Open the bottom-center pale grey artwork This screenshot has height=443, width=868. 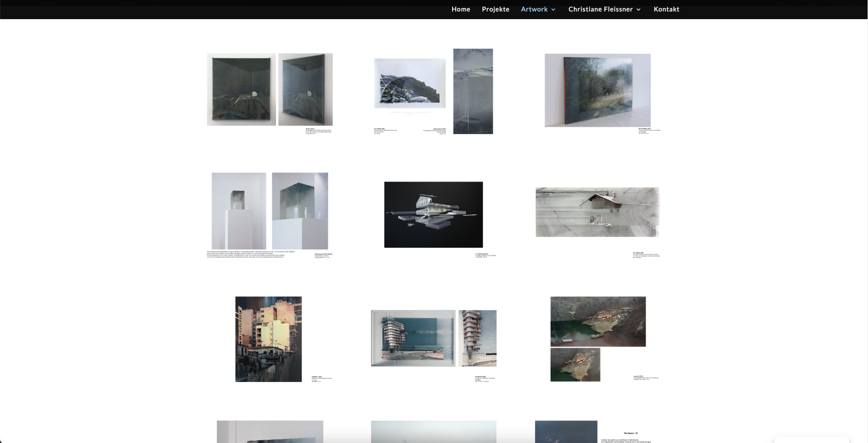(x=433, y=432)
